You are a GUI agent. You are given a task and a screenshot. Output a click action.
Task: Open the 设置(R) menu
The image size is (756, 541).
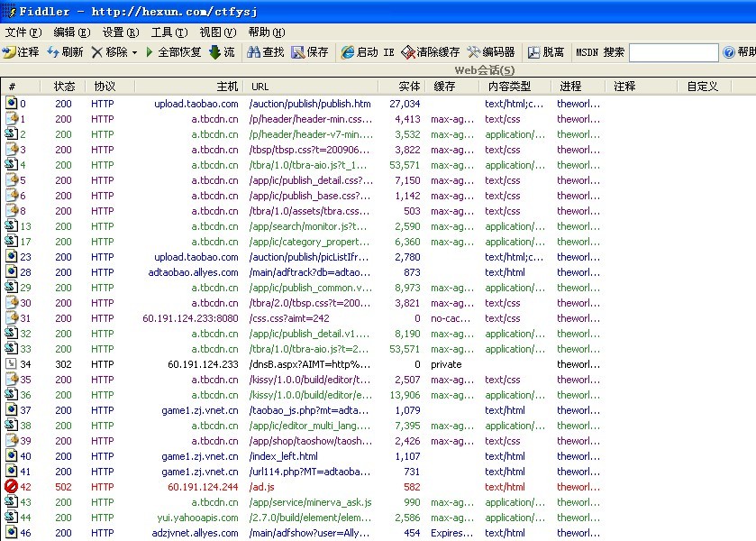point(121,32)
